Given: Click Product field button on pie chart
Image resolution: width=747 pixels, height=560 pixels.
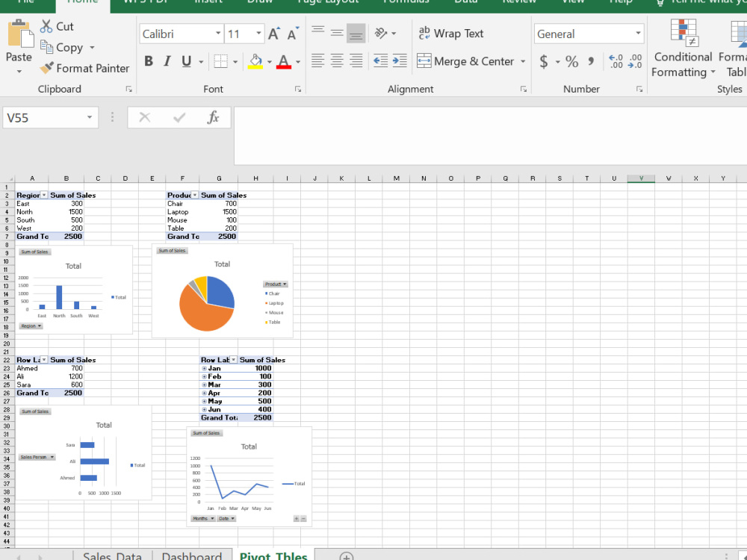Looking at the screenshot, I should click(276, 284).
